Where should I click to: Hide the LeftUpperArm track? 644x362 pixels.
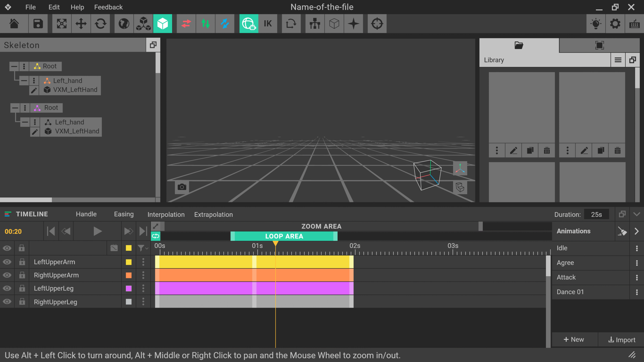[7, 262]
